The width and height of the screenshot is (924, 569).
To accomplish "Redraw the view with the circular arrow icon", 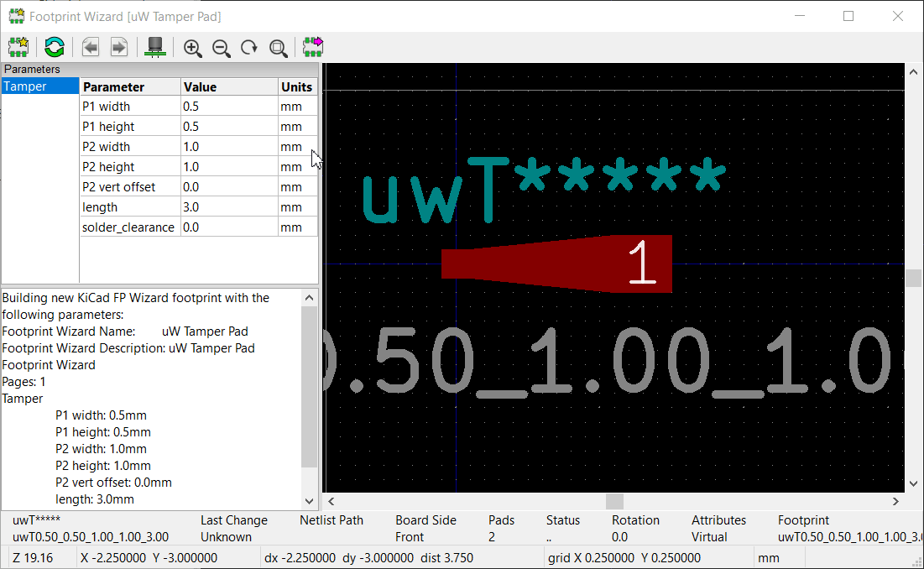I will click(x=249, y=48).
